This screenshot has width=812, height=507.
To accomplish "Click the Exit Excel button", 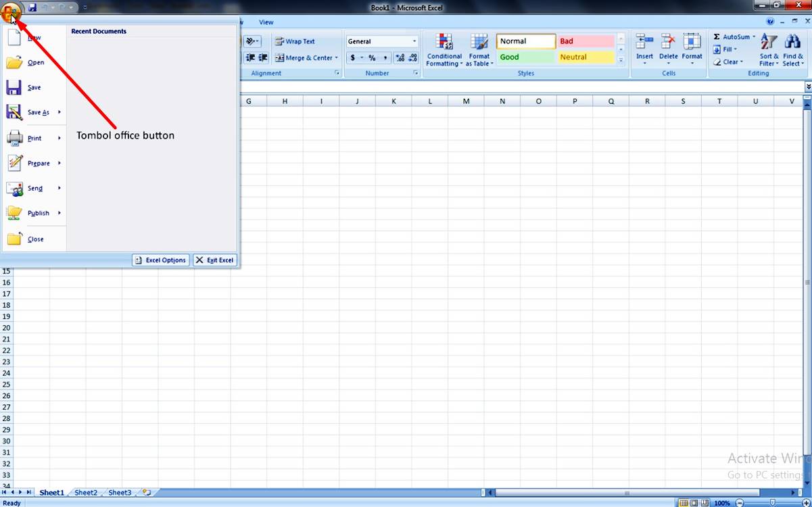I will pos(214,260).
